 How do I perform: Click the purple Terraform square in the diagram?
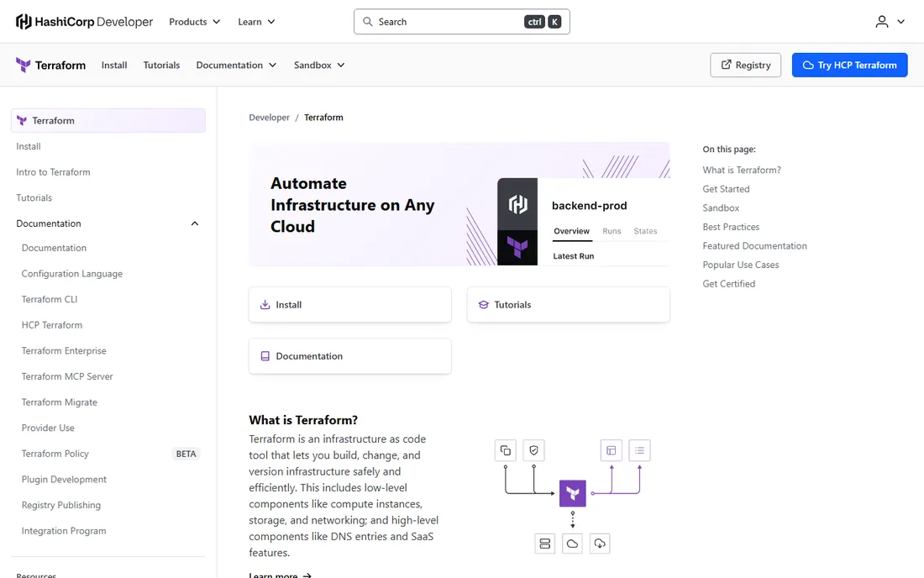[573, 493]
